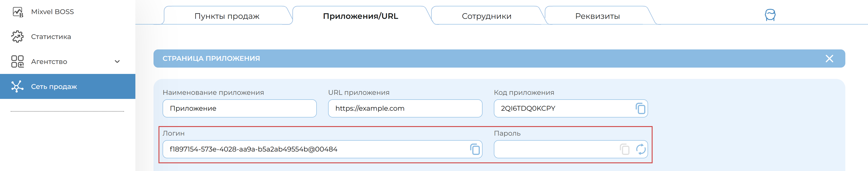Select the Приложения/URL tab
Image resolution: width=868 pixels, height=171 pixels.
click(x=360, y=16)
